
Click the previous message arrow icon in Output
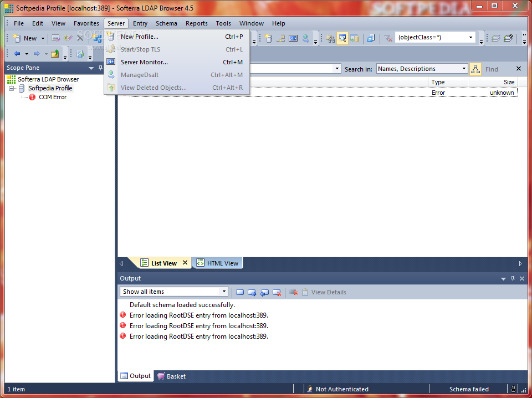coord(264,292)
